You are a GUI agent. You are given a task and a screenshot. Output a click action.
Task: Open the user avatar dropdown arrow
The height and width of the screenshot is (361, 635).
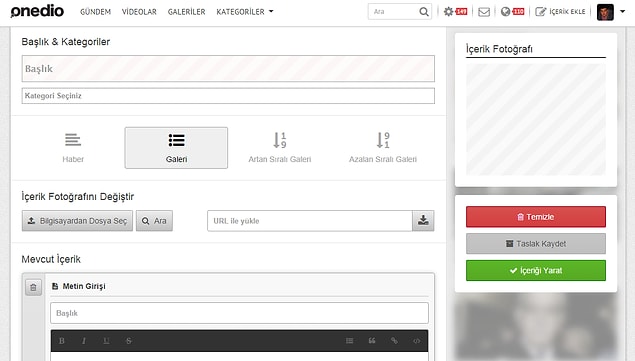click(x=622, y=11)
